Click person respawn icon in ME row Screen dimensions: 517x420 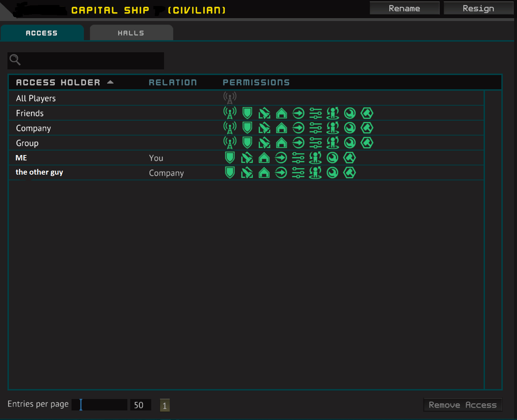315,158
